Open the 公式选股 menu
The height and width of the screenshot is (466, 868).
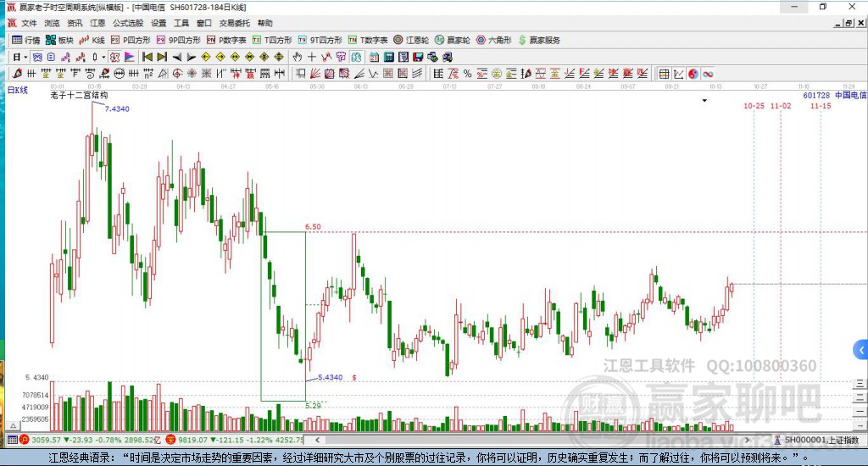coord(128,23)
